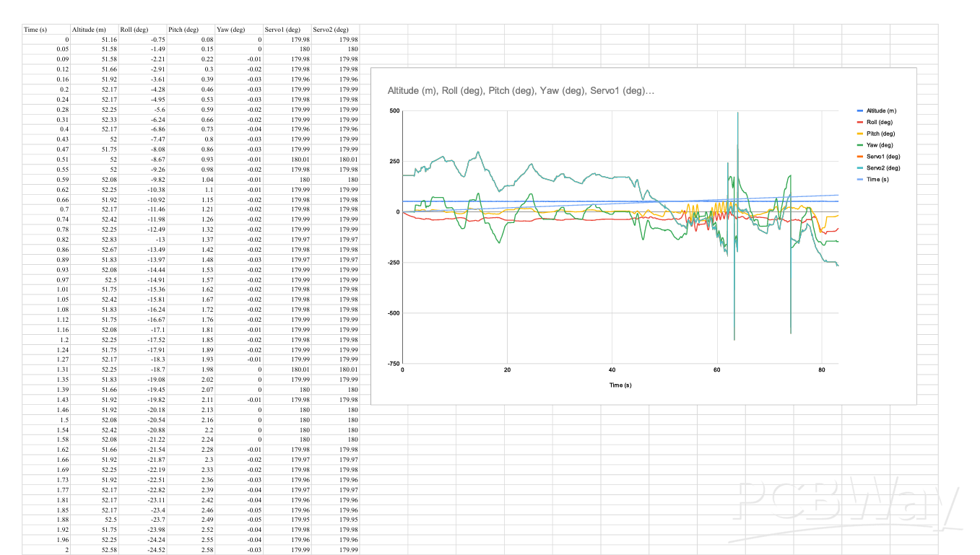Select the Servo2 (deg) column header cell
This screenshot has width=980, height=555.
(331, 30)
